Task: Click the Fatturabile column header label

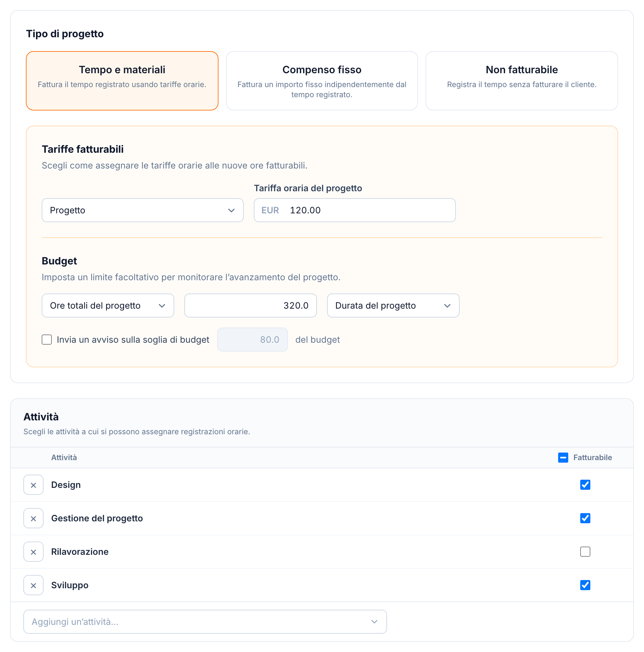Action: (592, 458)
